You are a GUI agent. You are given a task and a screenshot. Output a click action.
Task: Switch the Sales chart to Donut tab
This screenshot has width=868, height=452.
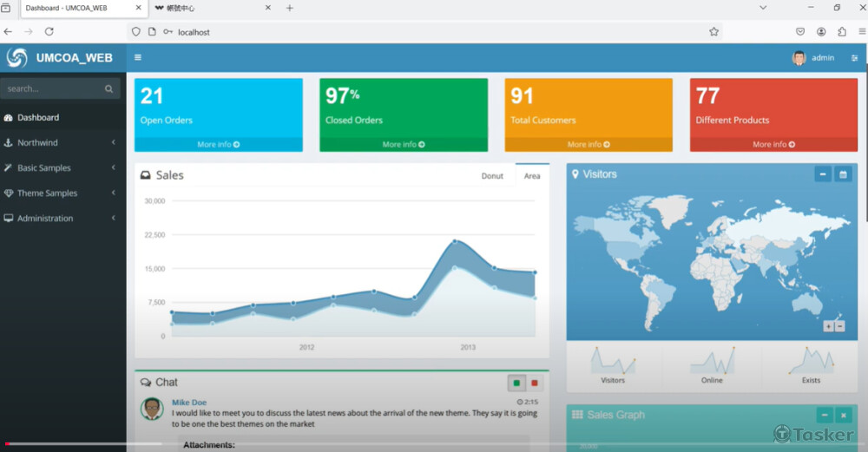[x=492, y=176]
